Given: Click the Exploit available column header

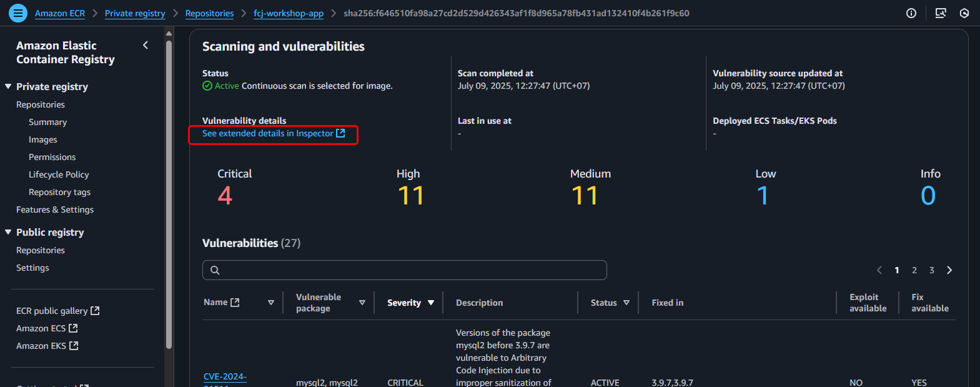Looking at the screenshot, I should point(868,303).
